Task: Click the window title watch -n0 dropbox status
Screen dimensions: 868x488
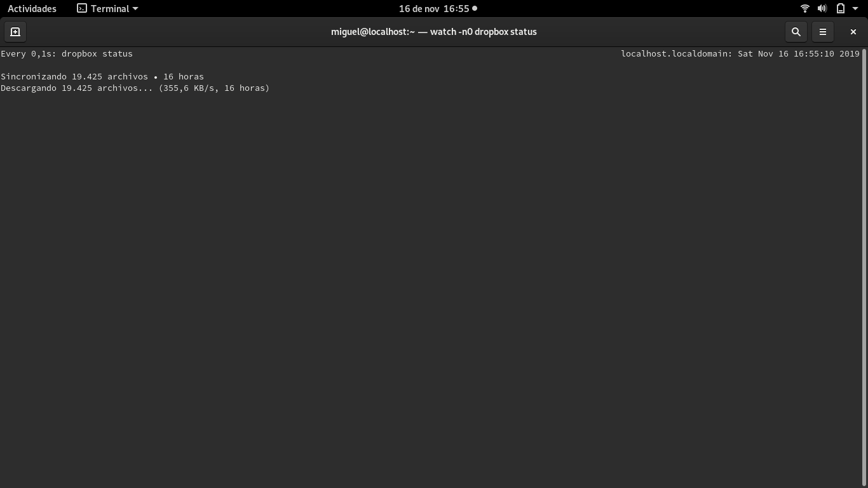Action: (434, 32)
